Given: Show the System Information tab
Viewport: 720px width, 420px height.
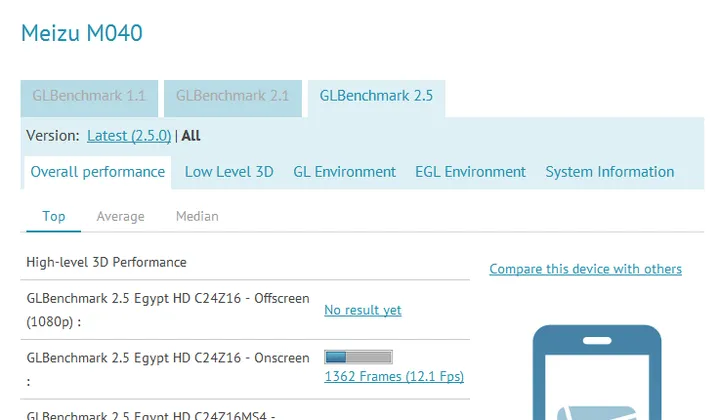Looking at the screenshot, I should click(609, 172).
